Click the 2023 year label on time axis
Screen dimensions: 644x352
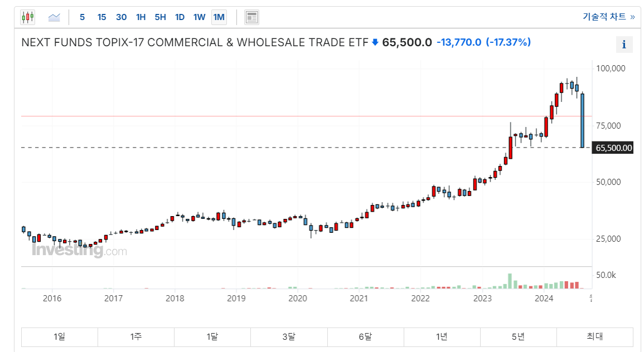click(483, 299)
